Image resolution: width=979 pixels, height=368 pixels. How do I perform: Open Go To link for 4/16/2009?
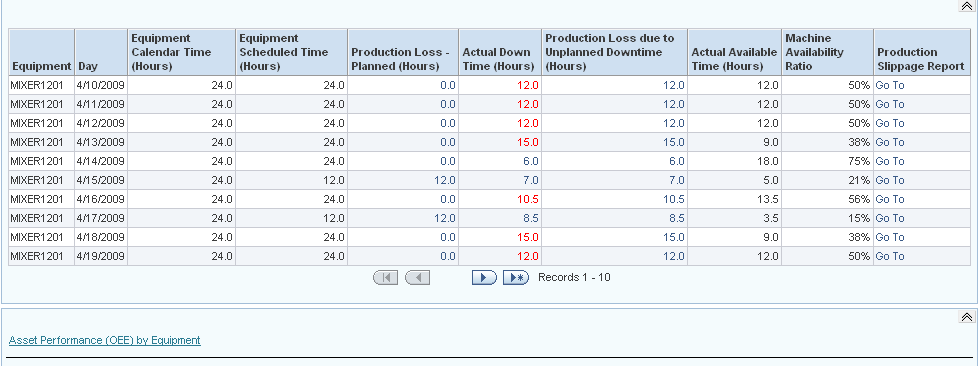pos(890,199)
